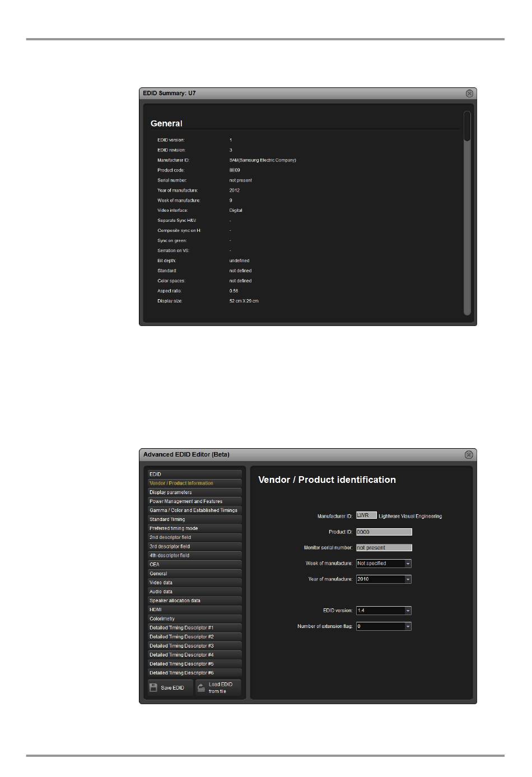Click the 'General' heading in summary
This screenshot has width=532, height=777.
(x=166, y=123)
